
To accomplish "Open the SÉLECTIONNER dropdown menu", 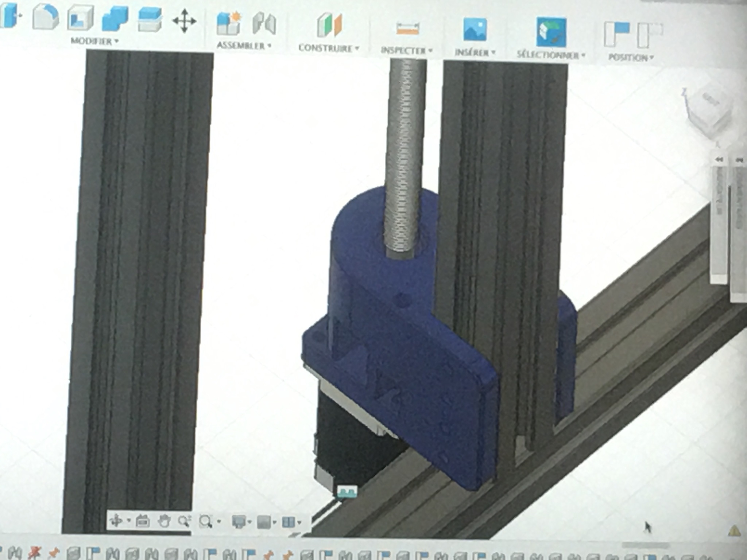I will pos(551,55).
